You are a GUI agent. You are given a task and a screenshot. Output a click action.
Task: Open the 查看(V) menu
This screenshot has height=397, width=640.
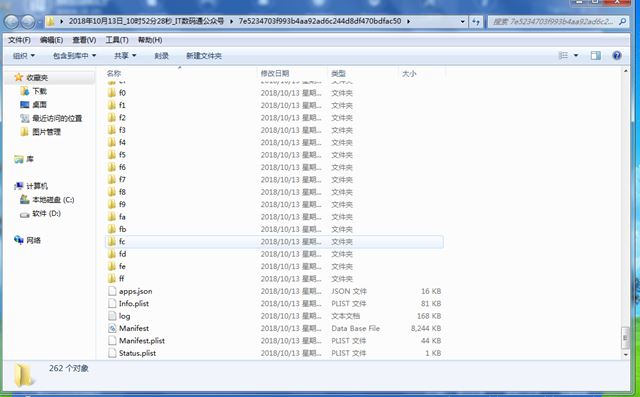pyautogui.click(x=84, y=40)
